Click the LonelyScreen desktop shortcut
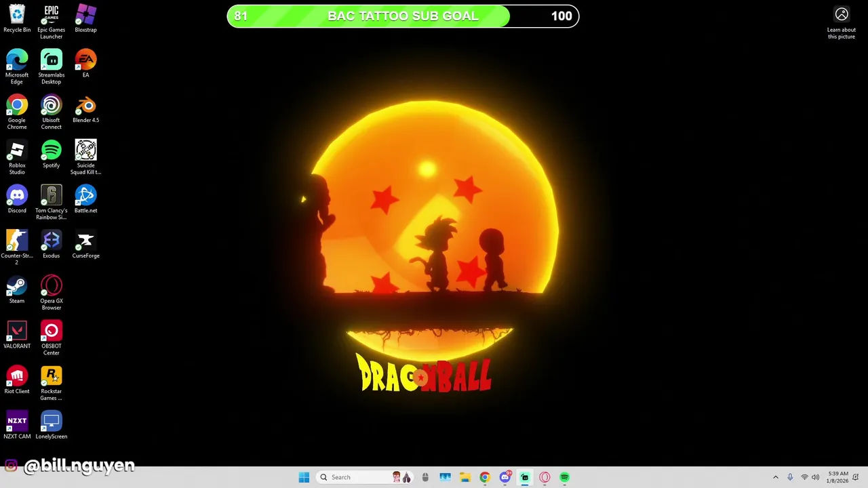Viewport: 868px width, 488px height. point(51,426)
